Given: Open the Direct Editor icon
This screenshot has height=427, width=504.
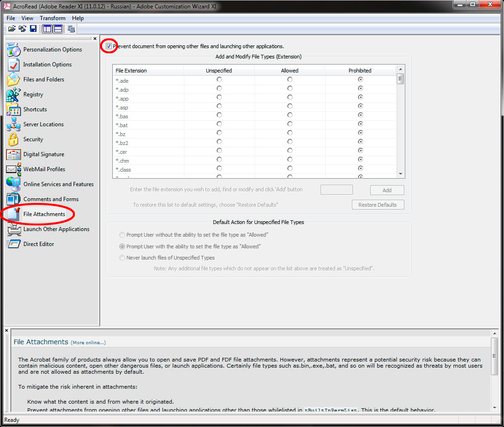Looking at the screenshot, I should tap(14, 244).
